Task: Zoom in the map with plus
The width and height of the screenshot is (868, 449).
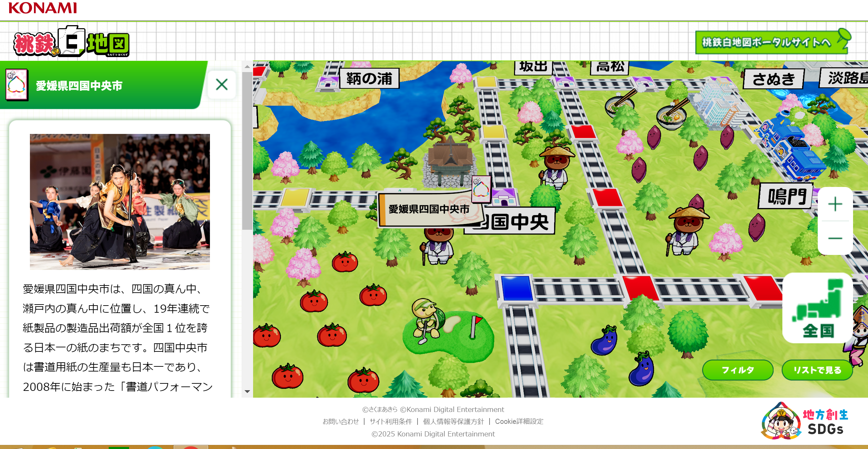Action: pyautogui.click(x=835, y=204)
